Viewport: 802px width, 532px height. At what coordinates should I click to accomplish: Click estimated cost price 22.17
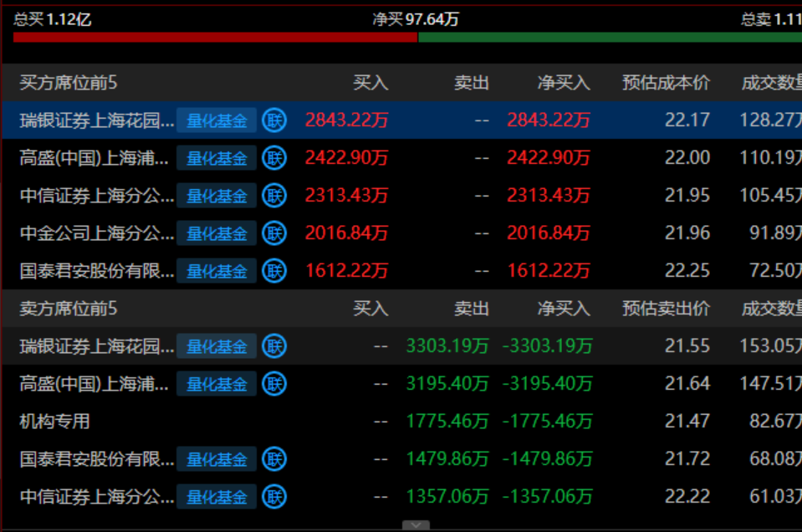point(687,120)
